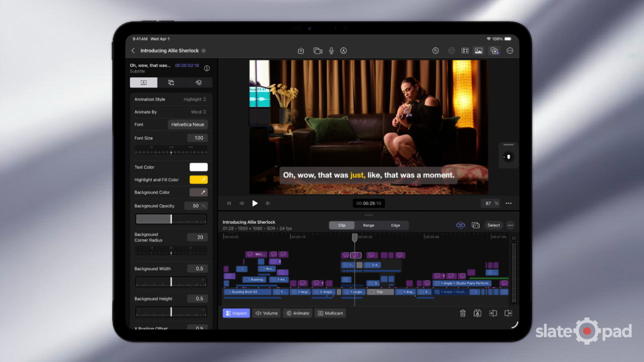
Task: Tap the timecode display 00:00:29:10
Action: click(368, 204)
